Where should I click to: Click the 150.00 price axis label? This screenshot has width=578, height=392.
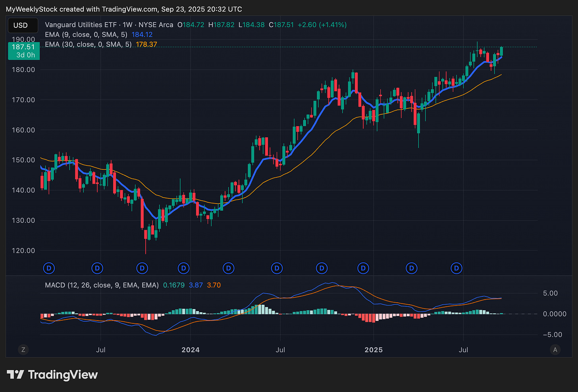point(23,160)
